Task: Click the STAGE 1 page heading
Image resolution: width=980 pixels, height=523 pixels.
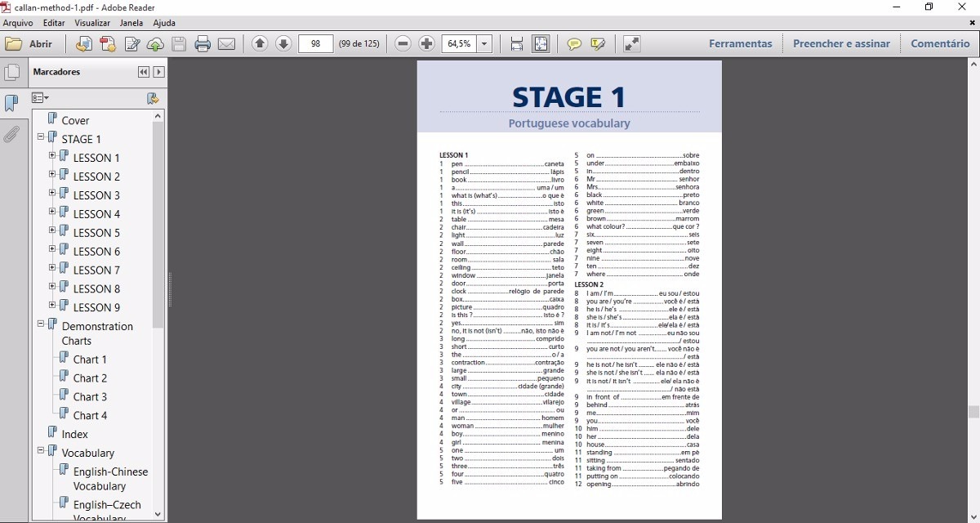Action: [569, 97]
